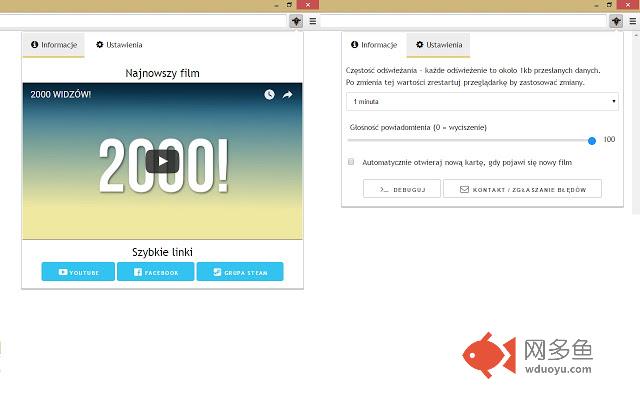The width and height of the screenshot is (640, 400).
Task: Open the extension icon in left browser toolbar
Action: coord(296,21)
